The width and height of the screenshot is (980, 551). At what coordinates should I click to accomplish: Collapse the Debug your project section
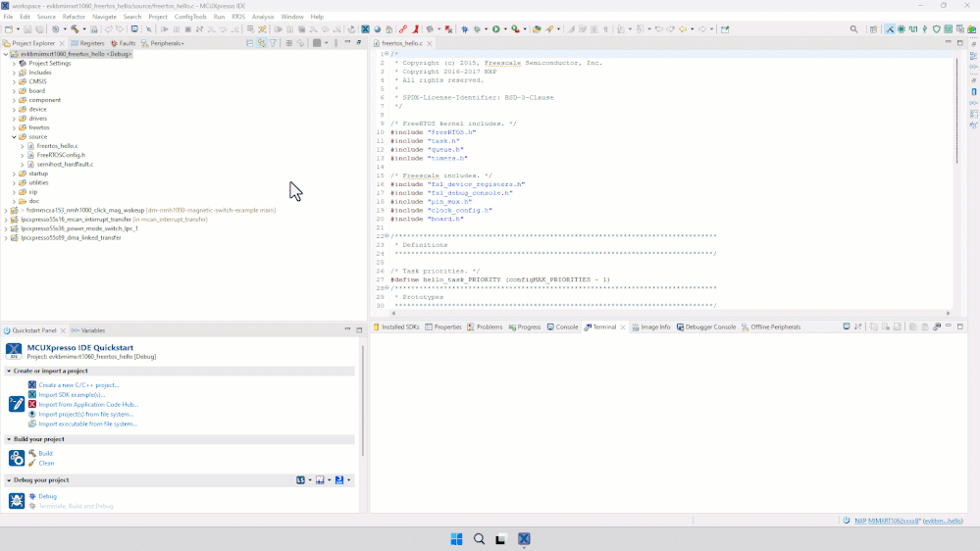(9, 480)
